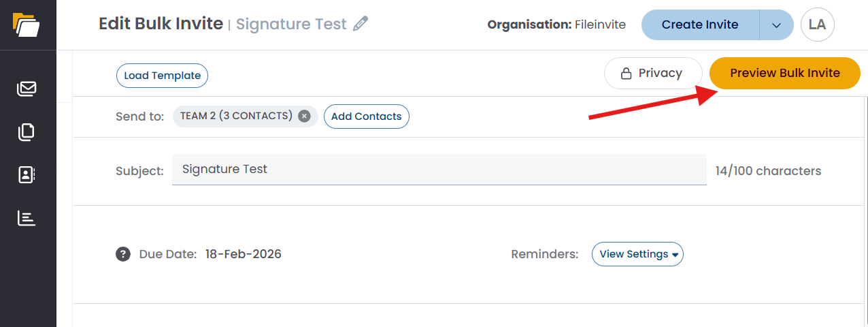Focus the Subject input field
Screen dimensions: 868x327
point(439,170)
